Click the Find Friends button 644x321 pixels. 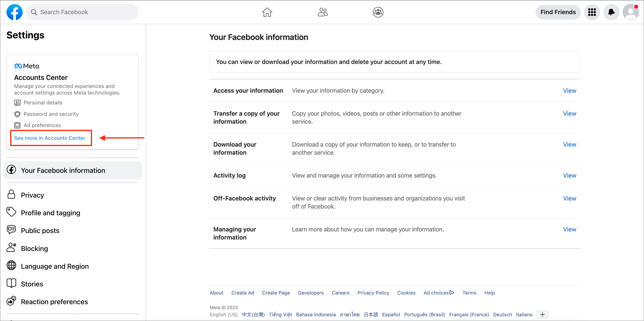click(x=558, y=12)
